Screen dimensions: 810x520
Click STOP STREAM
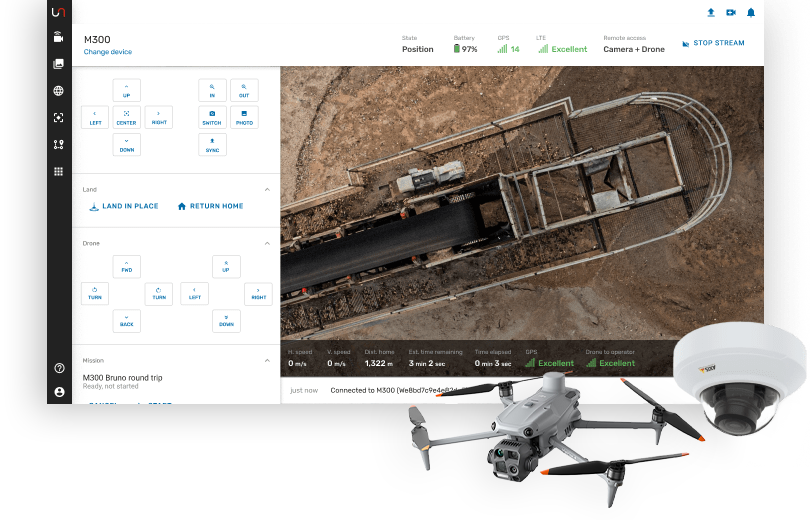[713, 43]
